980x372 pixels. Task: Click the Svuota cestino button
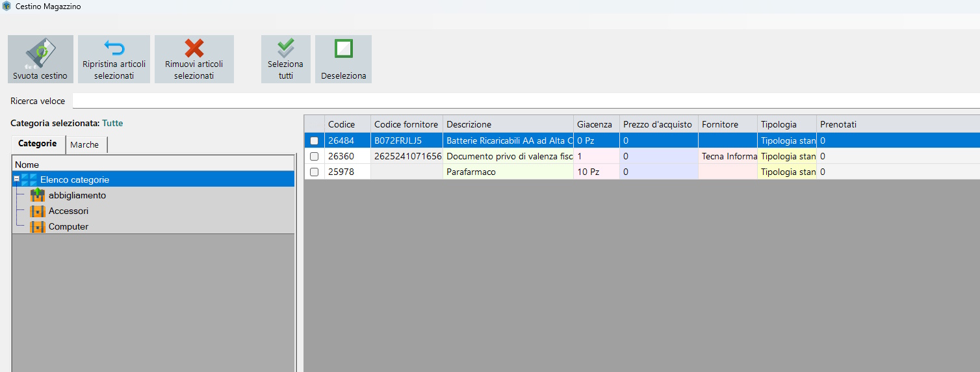pyautogui.click(x=40, y=59)
